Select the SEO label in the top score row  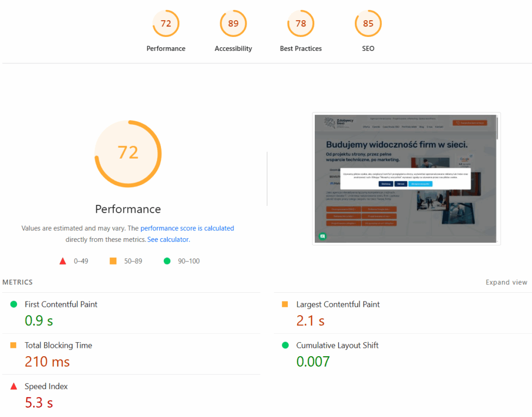pos(368,48)
